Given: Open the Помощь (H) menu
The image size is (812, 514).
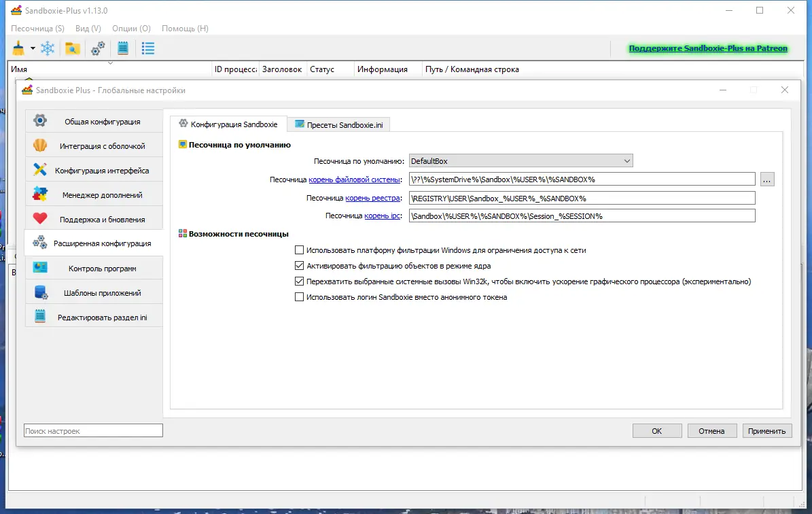Looking at the screenshot, I should 185,29.
